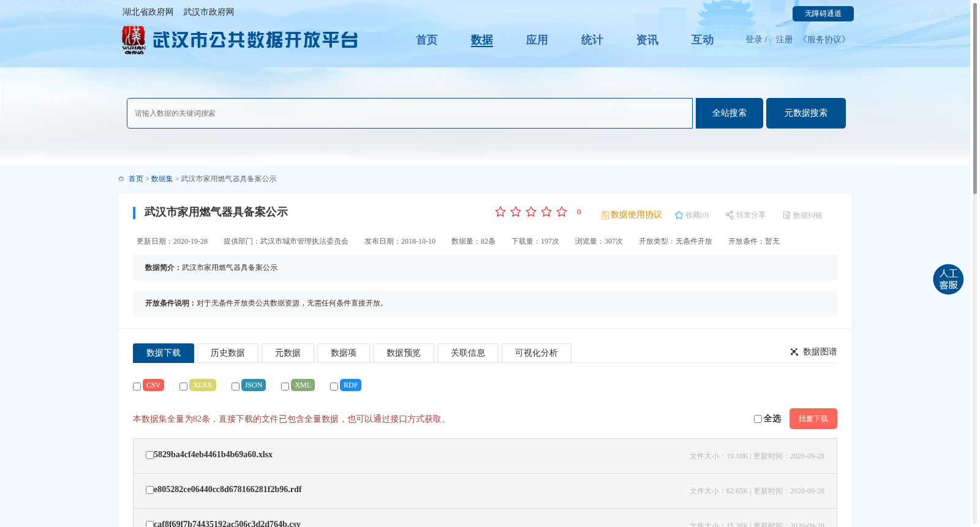Click the JSON format badge

(254, 385)
